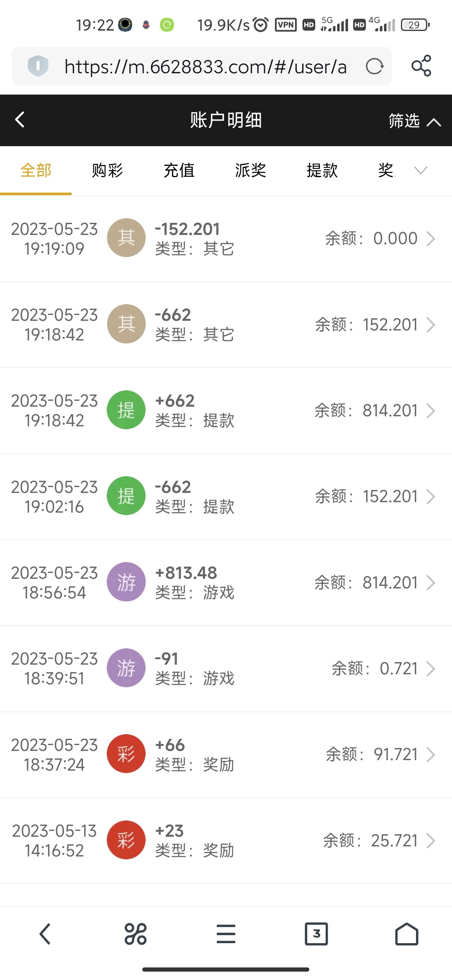Tap the shield security icon

(38, 66)
